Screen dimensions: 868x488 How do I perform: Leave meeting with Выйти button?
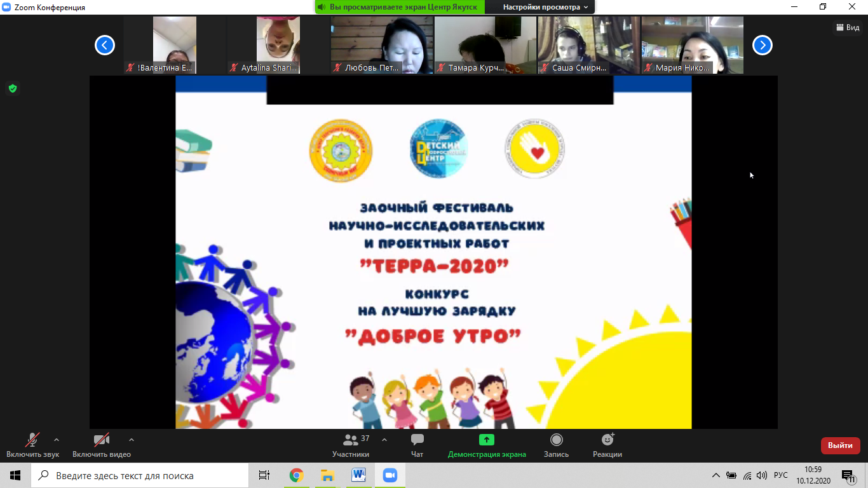[840, 445]
